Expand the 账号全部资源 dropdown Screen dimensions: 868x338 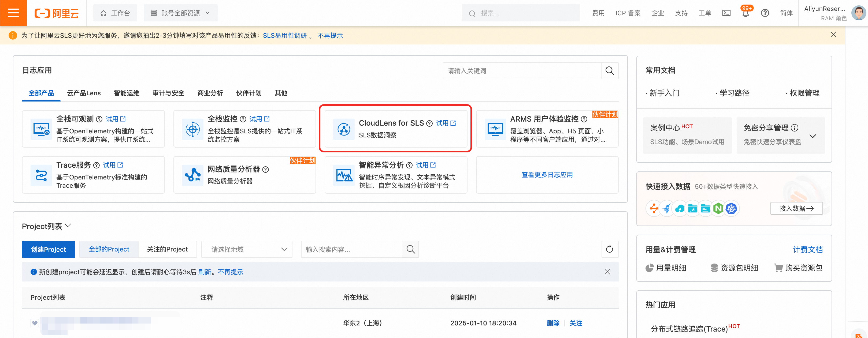(x=180, y=13)
